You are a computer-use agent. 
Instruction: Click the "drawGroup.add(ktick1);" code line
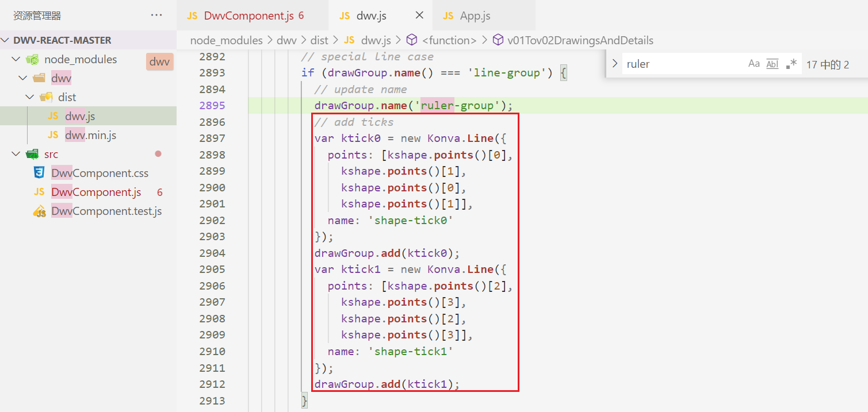click(x=387, y=384)
